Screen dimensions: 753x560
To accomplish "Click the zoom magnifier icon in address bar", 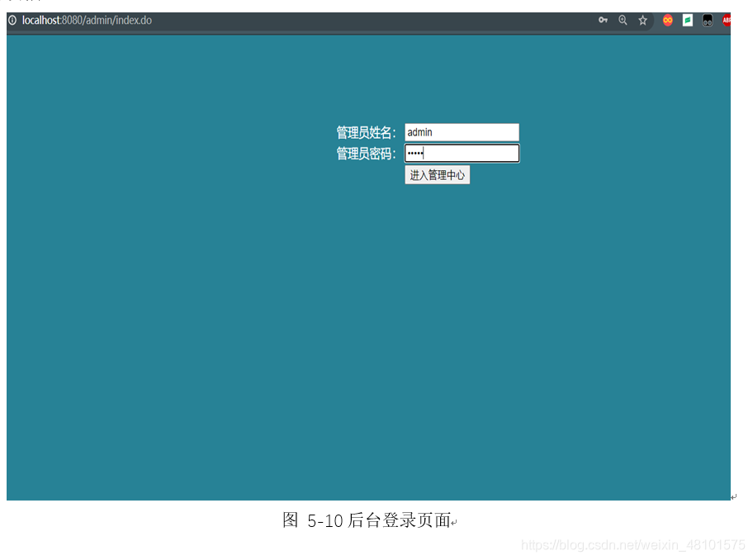I will (x=623, y=20).
